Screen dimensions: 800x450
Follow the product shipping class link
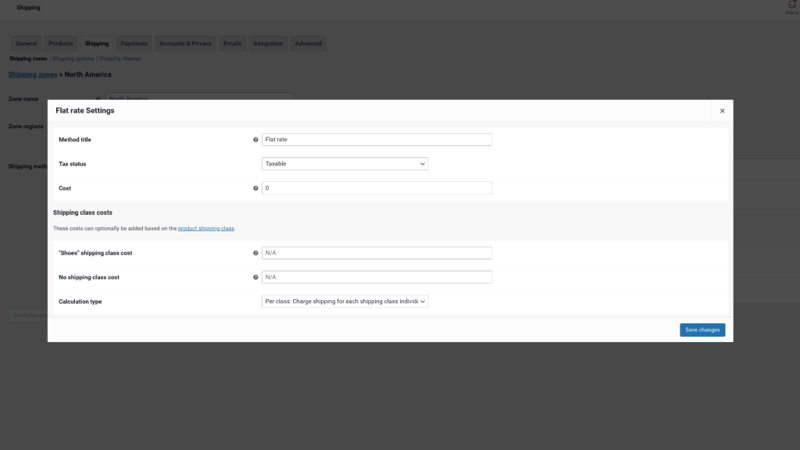[x=206, y=229]
